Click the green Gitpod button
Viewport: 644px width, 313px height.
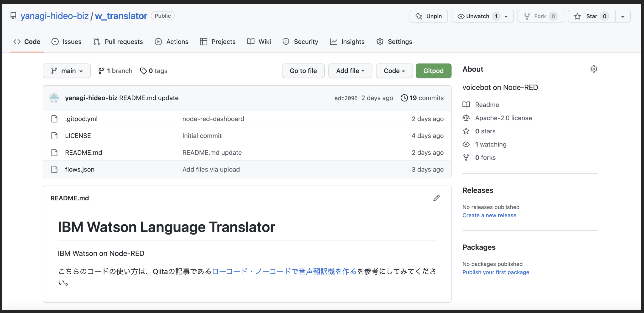click(x=433, y=71)
